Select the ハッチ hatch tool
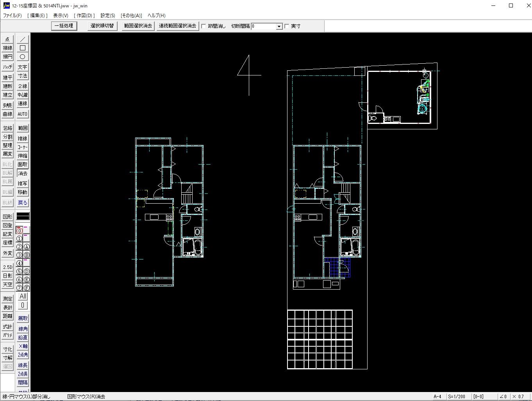This screenshot has height=401, width=532. 7,67
